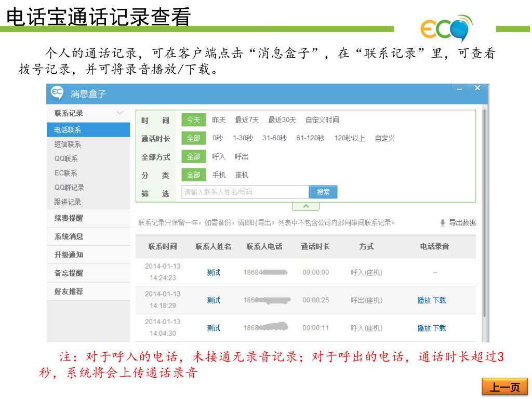Click 导出数据 to export records

pyautogui.click(x=462, y=222)
